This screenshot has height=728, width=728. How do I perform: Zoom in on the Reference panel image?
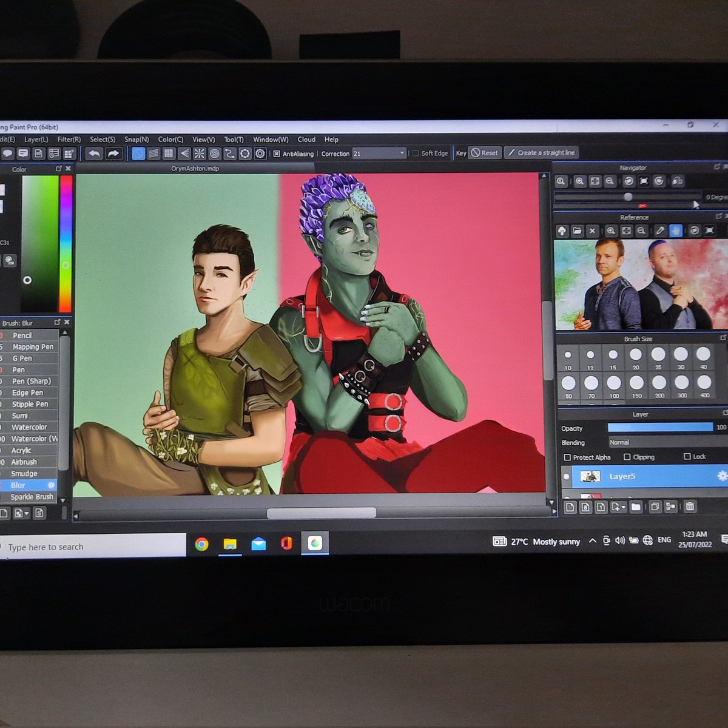pos(611,231)
